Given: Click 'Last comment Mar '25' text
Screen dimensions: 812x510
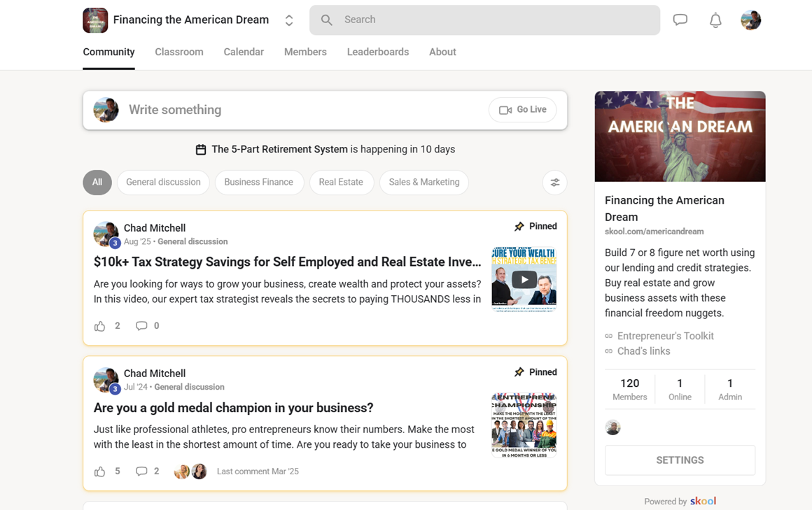Looking at the screenshot, I should [258, 471].
